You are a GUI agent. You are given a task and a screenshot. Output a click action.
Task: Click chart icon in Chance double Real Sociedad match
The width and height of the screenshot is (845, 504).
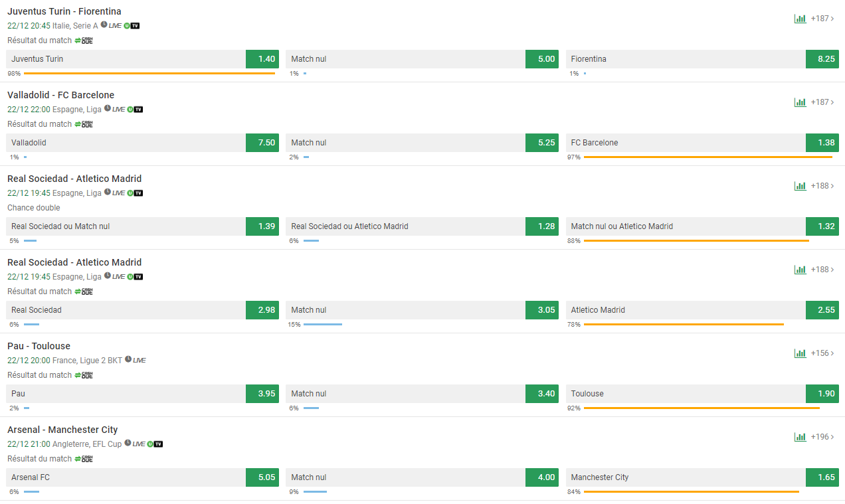pyautogui.click(x=800, y=186)
